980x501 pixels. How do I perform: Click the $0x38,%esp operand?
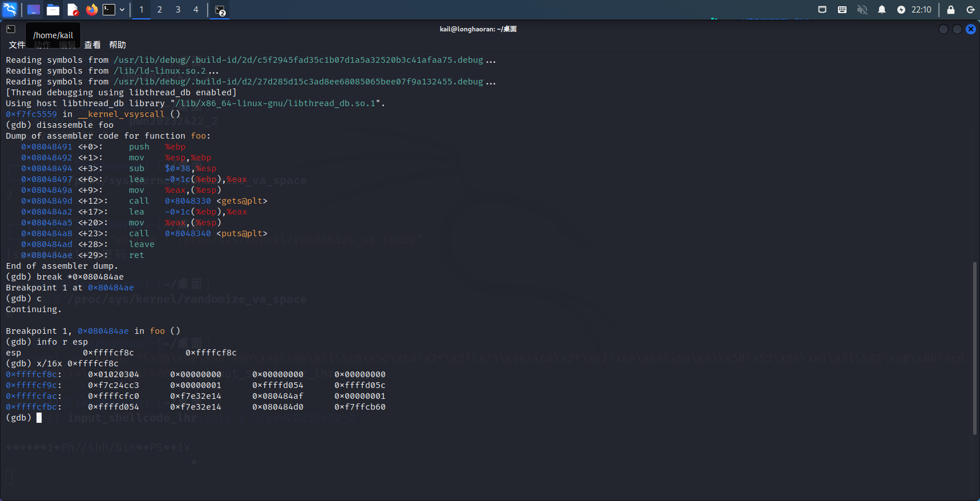[191, 168]
